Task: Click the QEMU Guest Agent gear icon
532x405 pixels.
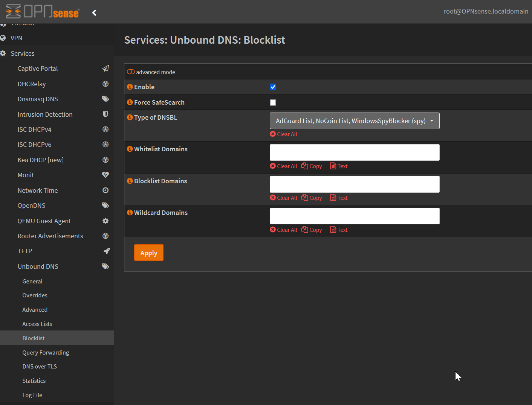Action: pyautogui.click(x=105, y=221)
